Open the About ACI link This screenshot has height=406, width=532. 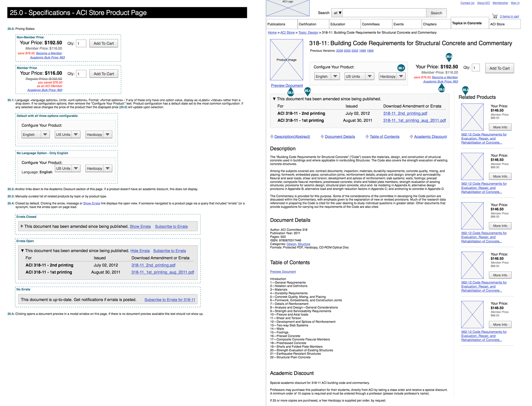(484, 3)
